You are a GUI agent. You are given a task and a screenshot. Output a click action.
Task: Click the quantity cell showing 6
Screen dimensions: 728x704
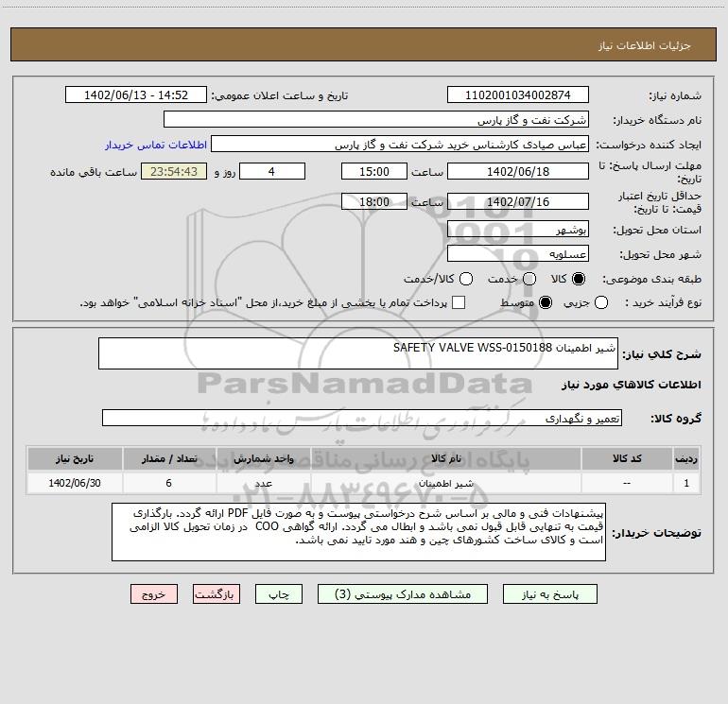pyautogui.click(x=169, y=484)
